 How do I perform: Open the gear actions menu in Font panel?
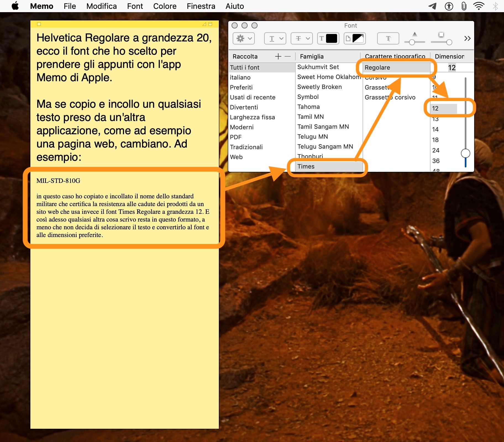point(244,38)
